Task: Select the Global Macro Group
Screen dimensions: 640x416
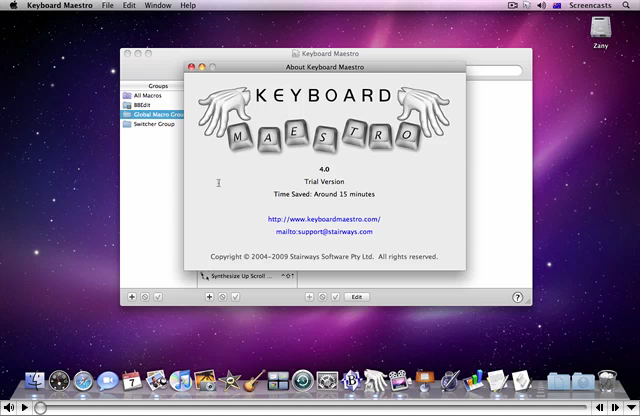Action: pos(153,114)
